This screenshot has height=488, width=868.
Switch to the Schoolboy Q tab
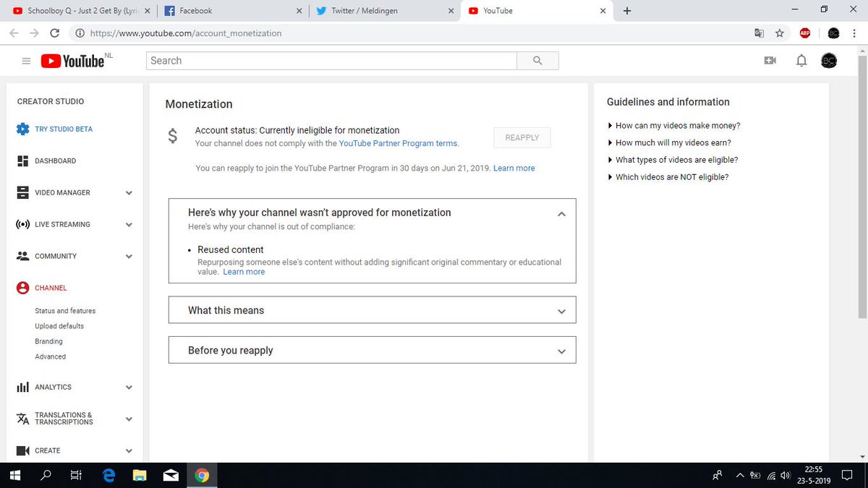[80, 11]
